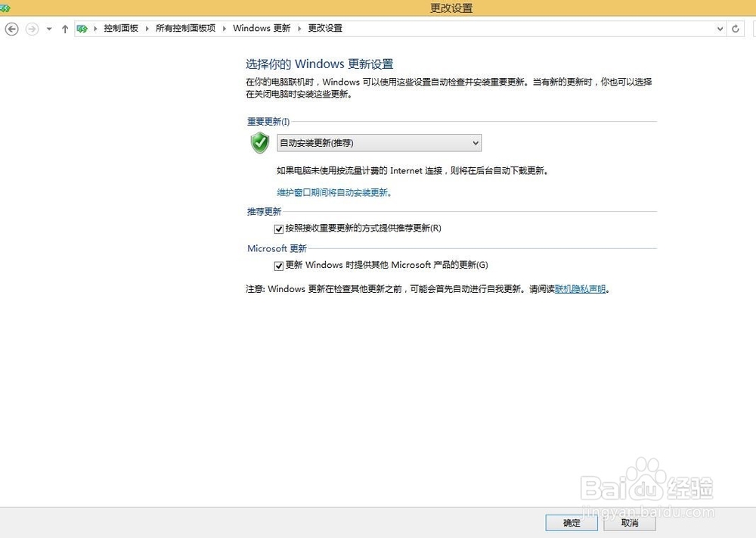Click the Back navigation arrow
Image resolution: width=756 pixels, height=538 pixels.
coord(11,29)
